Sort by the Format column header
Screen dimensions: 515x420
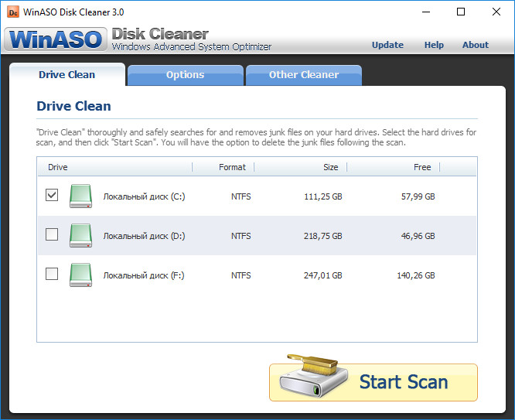coord(223,167)
